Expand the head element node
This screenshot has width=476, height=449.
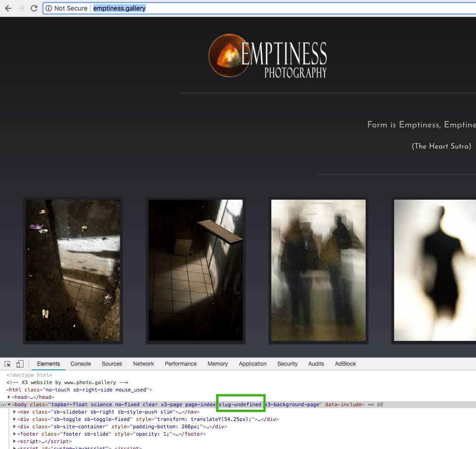pyautogui.click(x=9, y=397)
